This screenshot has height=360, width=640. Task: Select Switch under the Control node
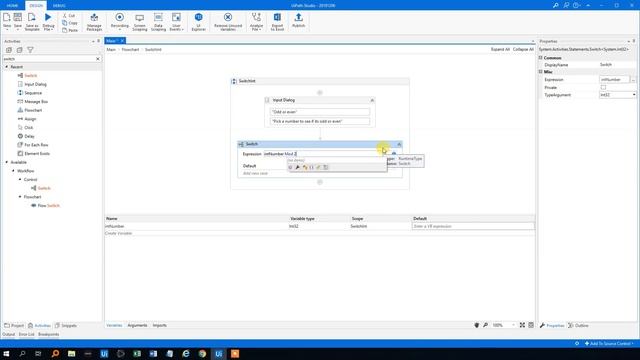44,188
